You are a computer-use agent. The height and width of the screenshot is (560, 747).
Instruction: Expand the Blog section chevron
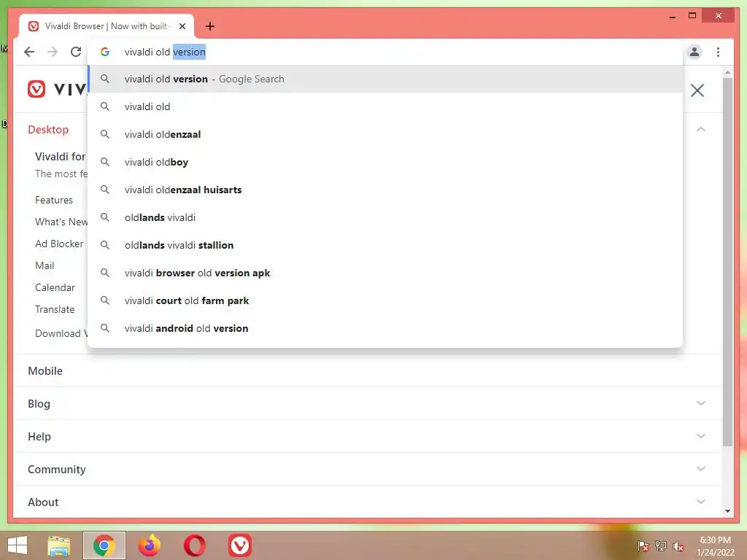[701, 402]
